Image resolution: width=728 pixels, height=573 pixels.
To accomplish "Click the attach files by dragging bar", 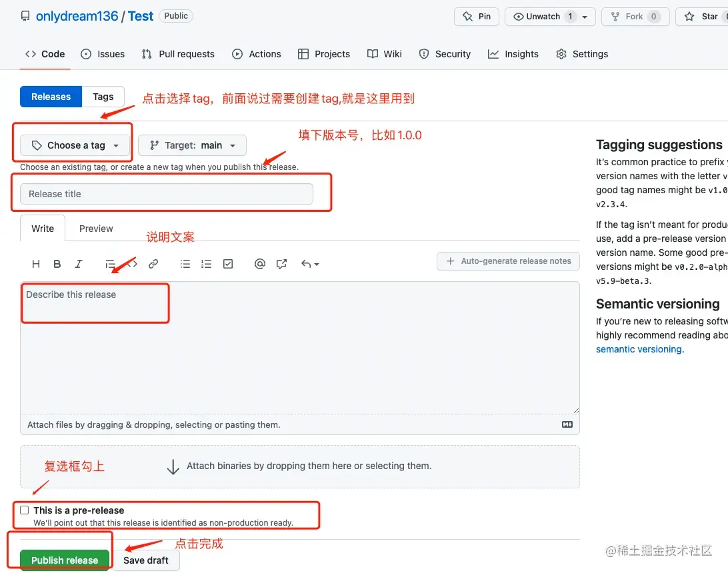I will click(300, 424).
